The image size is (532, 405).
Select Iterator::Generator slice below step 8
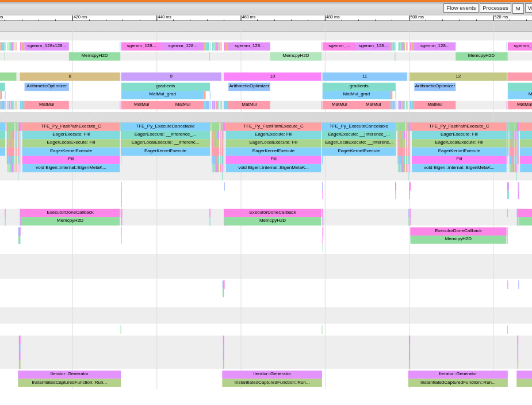[x=69, y=374]
